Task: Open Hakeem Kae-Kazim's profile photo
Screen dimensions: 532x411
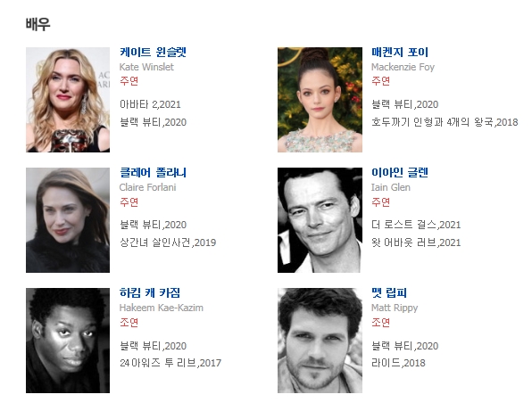Action: click(x=68, y=341)
